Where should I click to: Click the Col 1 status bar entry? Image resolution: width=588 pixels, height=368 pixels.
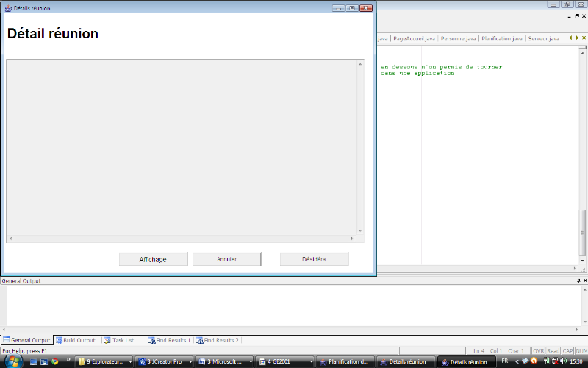495,351
